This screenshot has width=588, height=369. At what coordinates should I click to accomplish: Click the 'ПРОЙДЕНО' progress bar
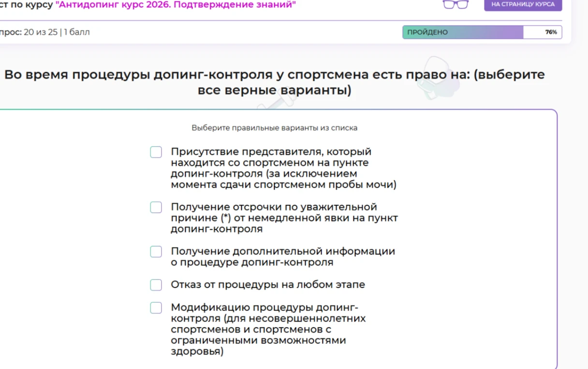coord(482,32)
